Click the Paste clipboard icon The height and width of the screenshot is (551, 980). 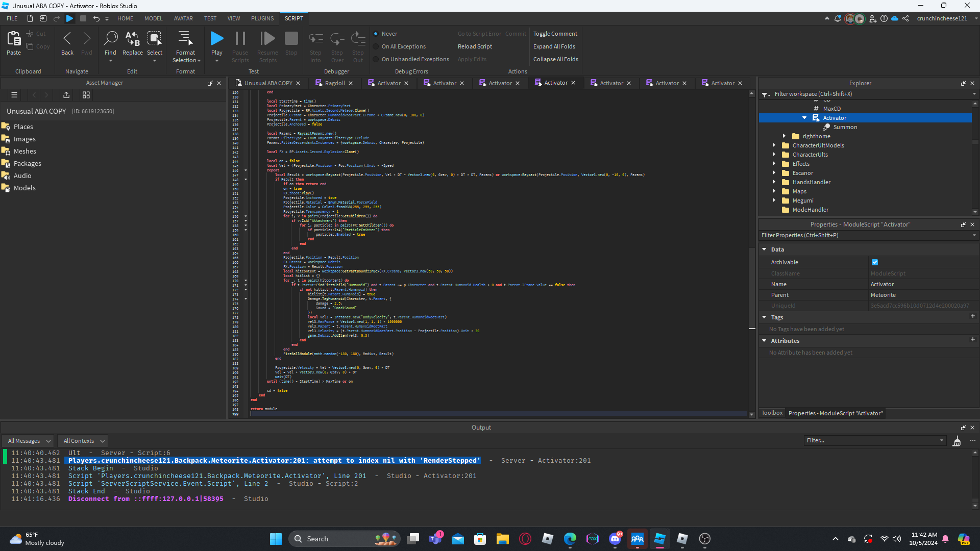pos(14,39)
